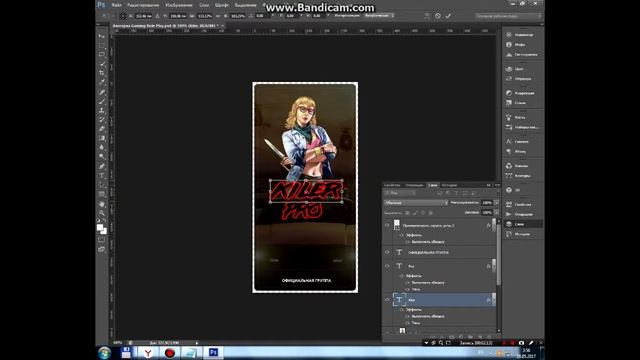This screenshot has height=360, width=640.
Task: Toggle Effects visibility under the Pro layer
Action: [x=402, y=276]
